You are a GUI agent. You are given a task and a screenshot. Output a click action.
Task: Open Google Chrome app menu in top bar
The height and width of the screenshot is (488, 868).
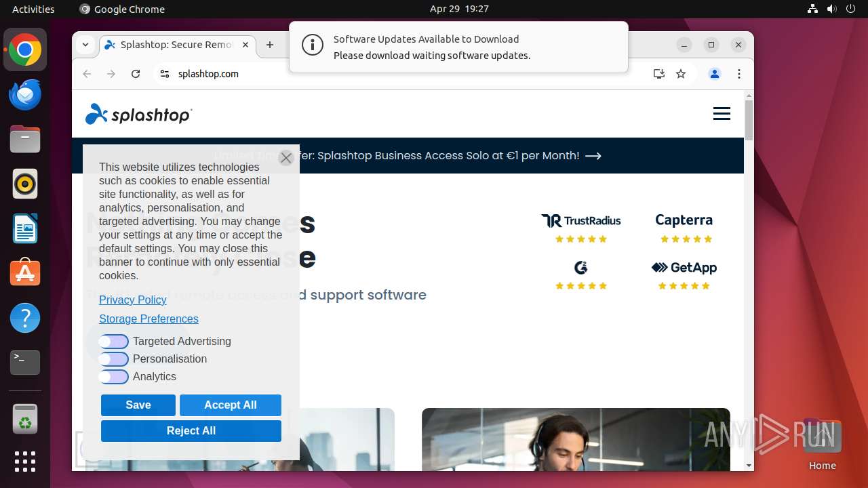coord(122,9)
